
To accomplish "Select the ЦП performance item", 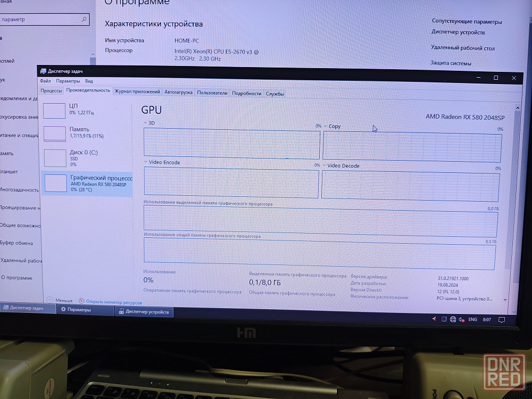I will 87,110.
